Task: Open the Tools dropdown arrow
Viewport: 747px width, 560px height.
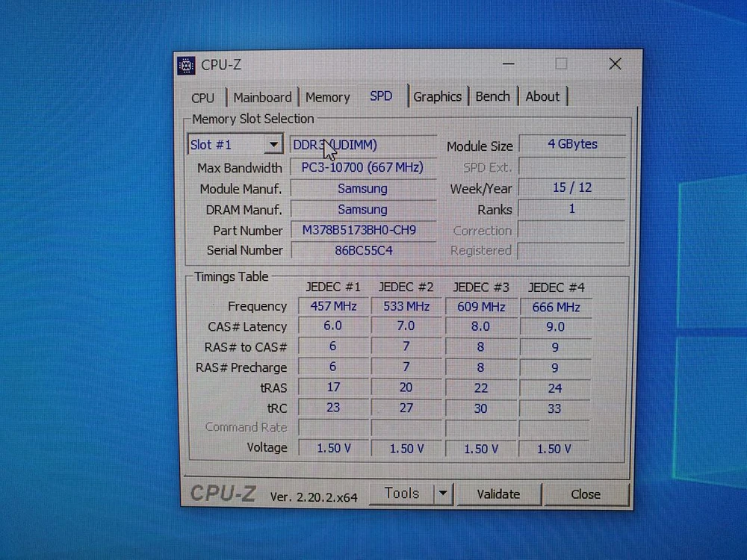Action: [x=443, y=494]
